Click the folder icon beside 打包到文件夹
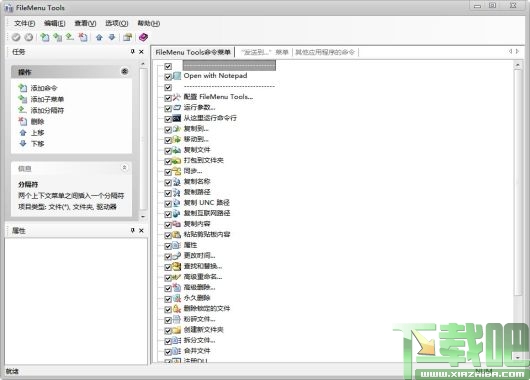Screen dimensions: 530x380 click(x=177, y=161)
